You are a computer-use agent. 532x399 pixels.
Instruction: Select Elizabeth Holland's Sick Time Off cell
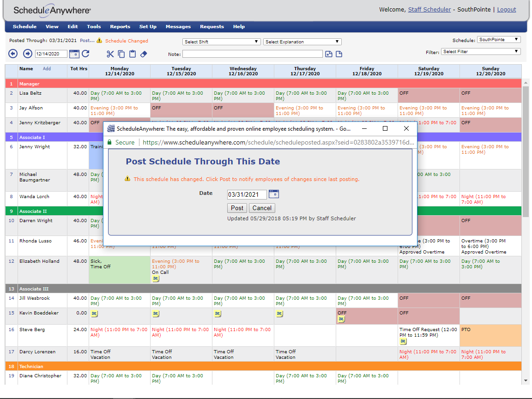pos(120,270)
